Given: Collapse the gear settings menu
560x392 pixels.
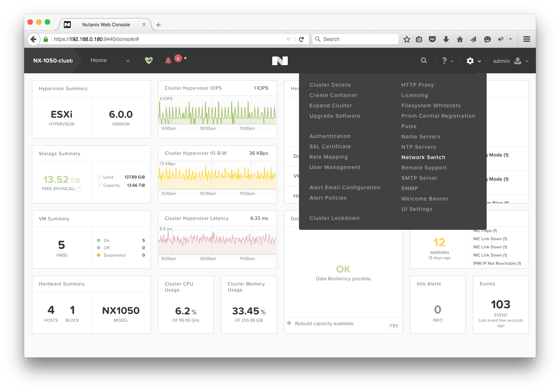Looking at the screenshot, I should pos(473,61).
